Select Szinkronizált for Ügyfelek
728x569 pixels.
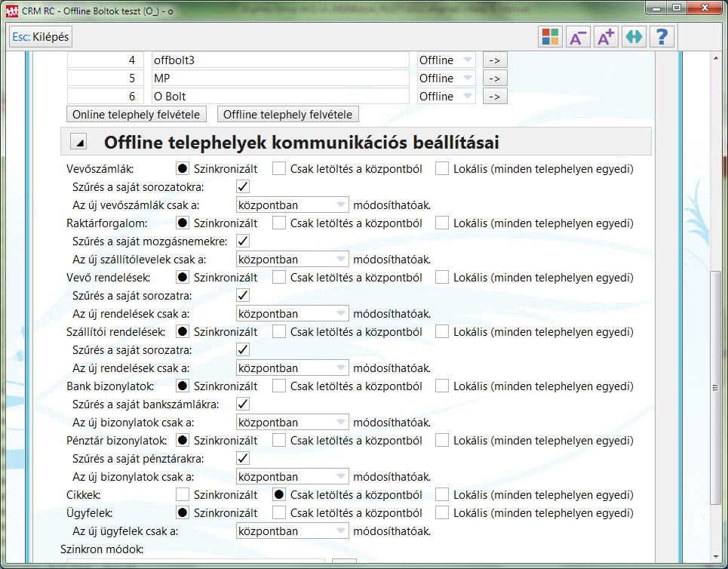click(x=183, y=513)
